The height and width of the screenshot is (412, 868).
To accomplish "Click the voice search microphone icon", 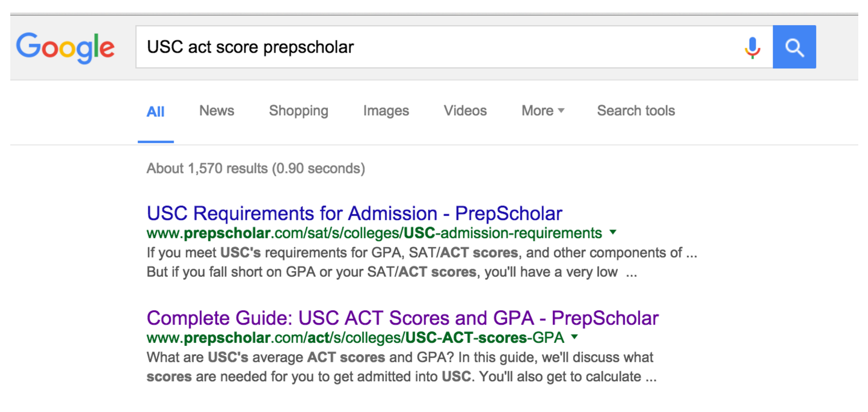I will (x=753, y=47).
